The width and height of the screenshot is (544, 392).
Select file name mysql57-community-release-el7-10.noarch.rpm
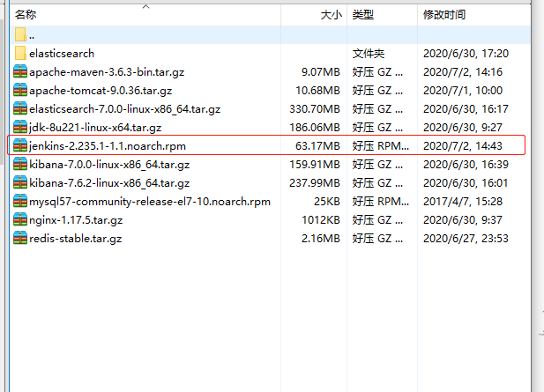tap(150, 202)
